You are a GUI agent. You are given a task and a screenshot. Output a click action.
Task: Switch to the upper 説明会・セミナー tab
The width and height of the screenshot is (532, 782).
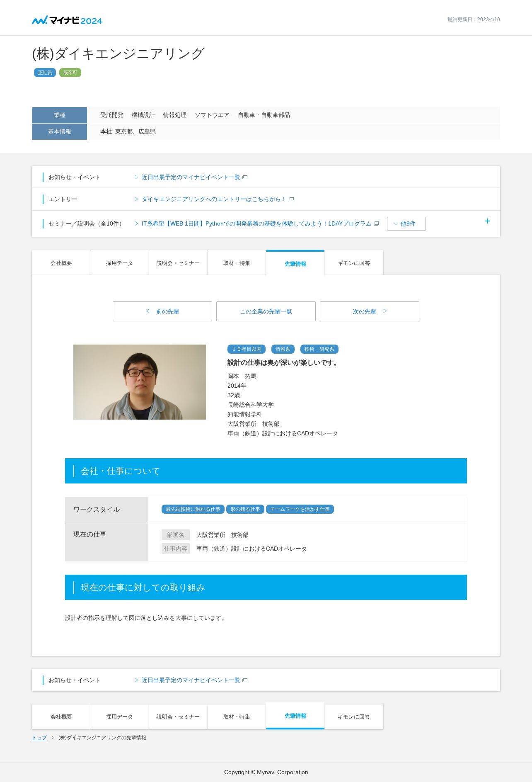click(x=178, y=263)
